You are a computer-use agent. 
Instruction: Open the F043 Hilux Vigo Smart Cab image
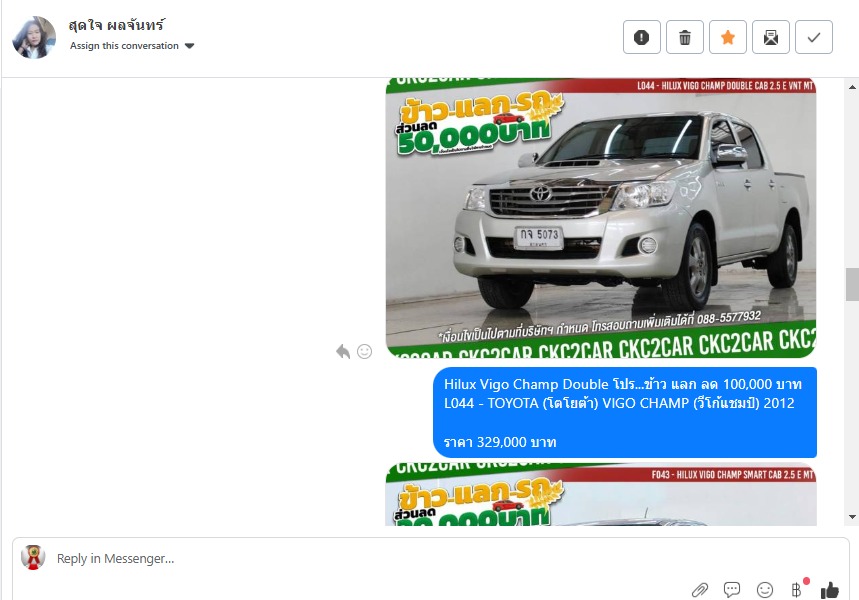(601, 494)
